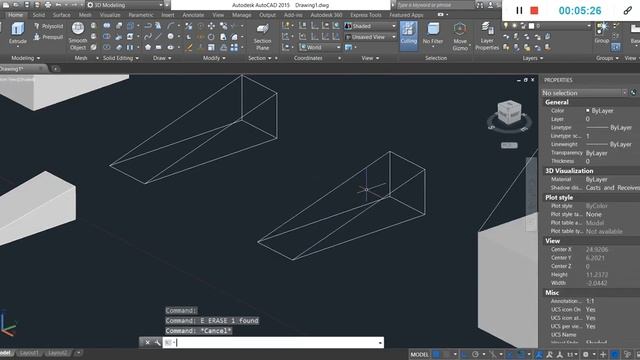This screenshot has width=640, height=360.
Task: Click the search binoculars icon
Action: click(480, 5)
